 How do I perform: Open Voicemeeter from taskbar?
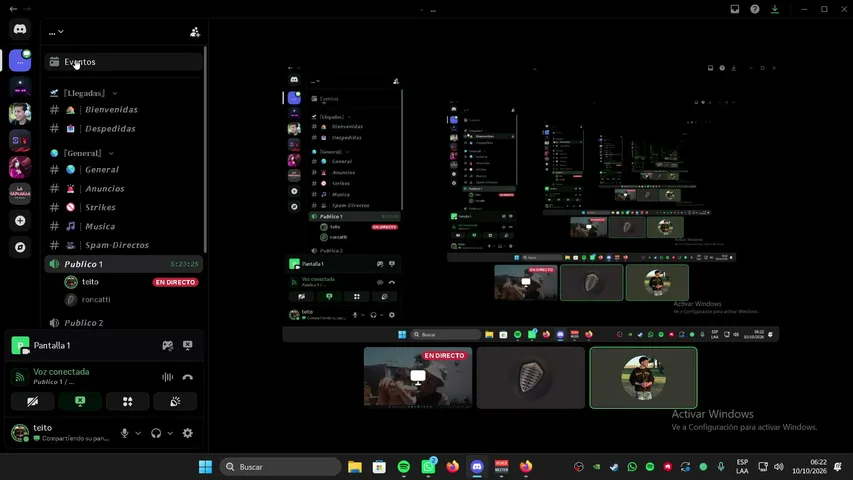[x=502, y=467]
